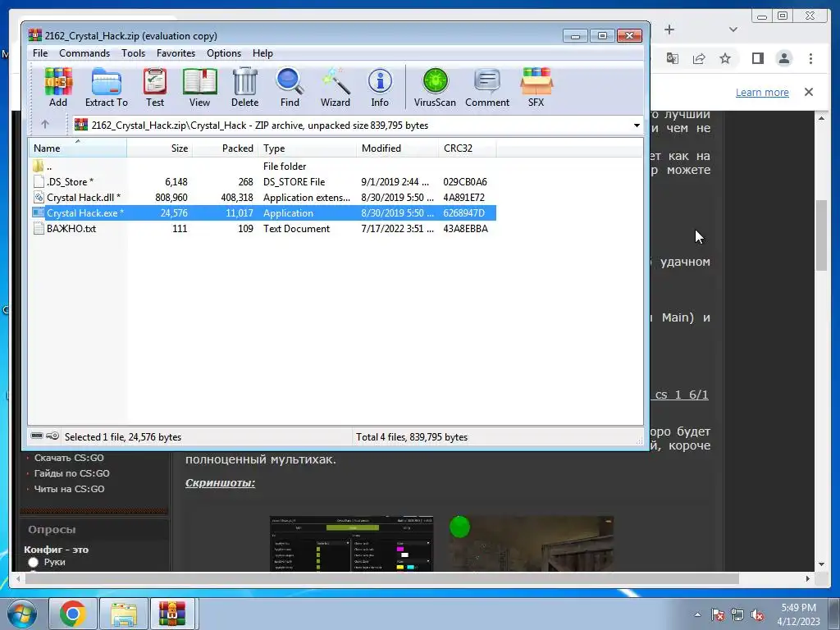Click the drive icon in WinRAR status bar
Viewport: 840px width, 630px height.
coord(36,436)
